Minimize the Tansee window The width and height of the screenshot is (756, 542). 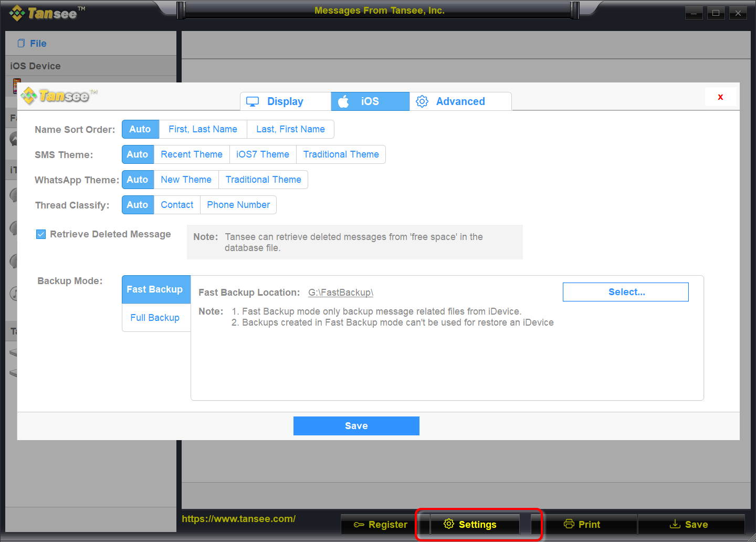694,13
